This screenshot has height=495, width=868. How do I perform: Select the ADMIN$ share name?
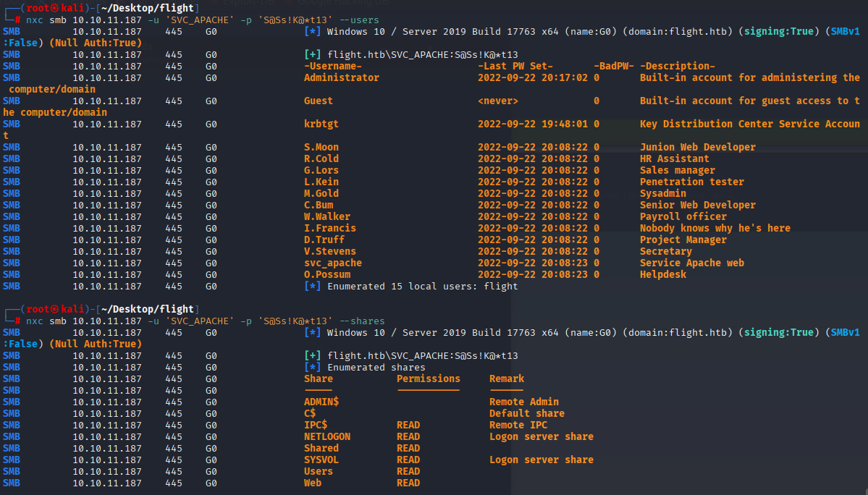click(321, 402)
